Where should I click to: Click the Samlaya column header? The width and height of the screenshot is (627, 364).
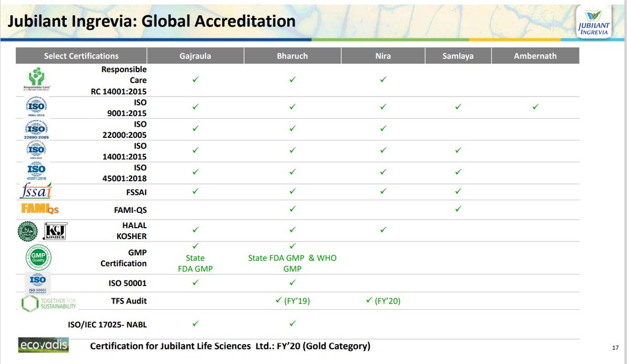coord(458,56)
